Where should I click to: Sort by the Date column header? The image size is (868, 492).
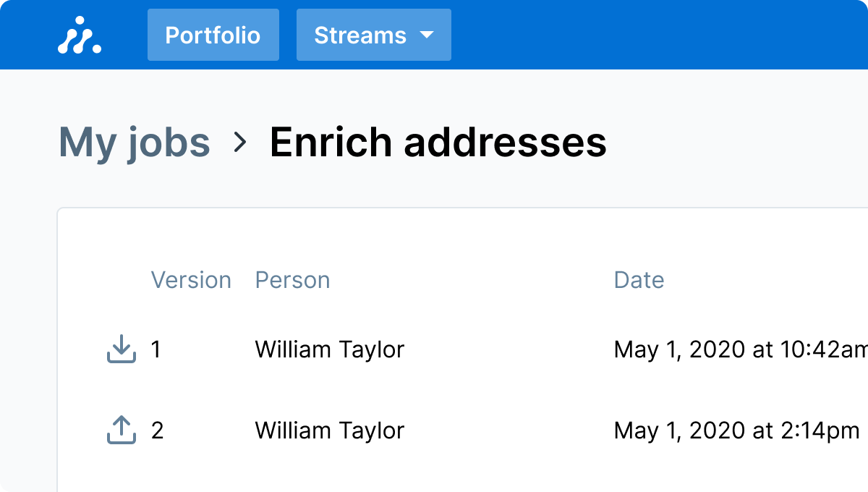click(639, 280)
